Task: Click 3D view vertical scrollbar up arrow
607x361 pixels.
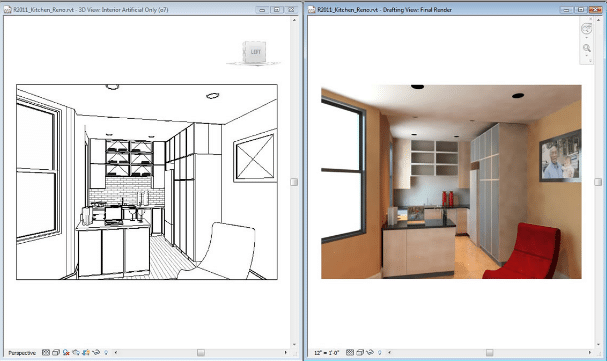Action: 294,20
